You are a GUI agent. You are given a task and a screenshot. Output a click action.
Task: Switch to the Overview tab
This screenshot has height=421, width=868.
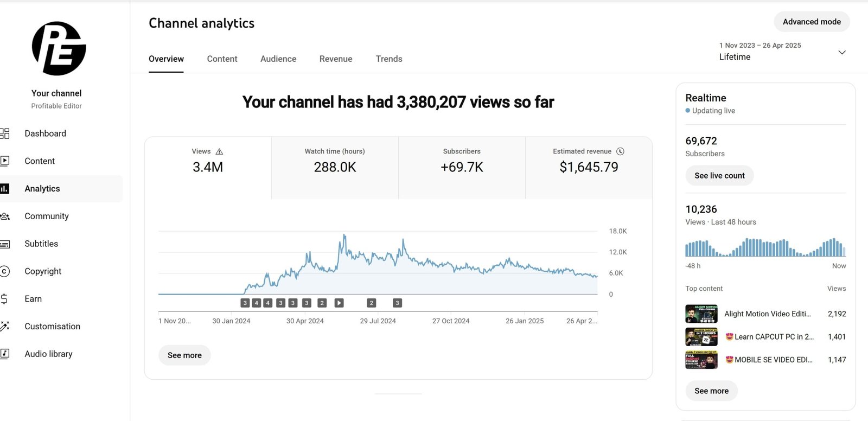[x=166, y=59]
